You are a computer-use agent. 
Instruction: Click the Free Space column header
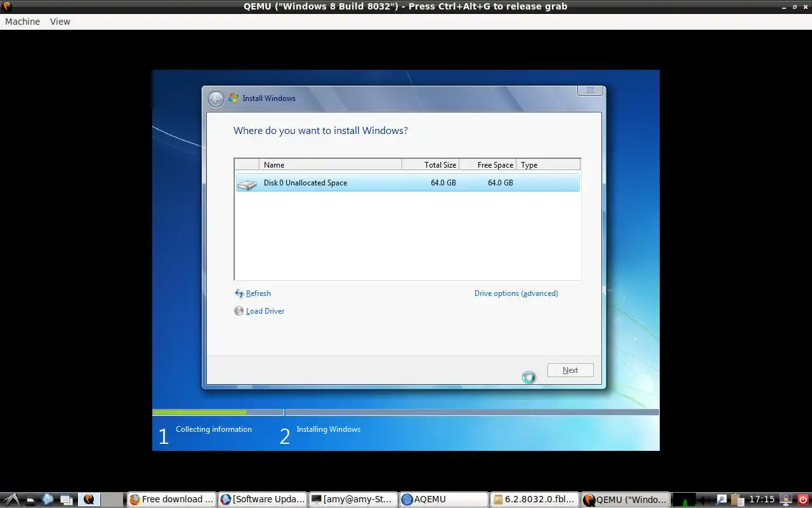coord(488,164)
